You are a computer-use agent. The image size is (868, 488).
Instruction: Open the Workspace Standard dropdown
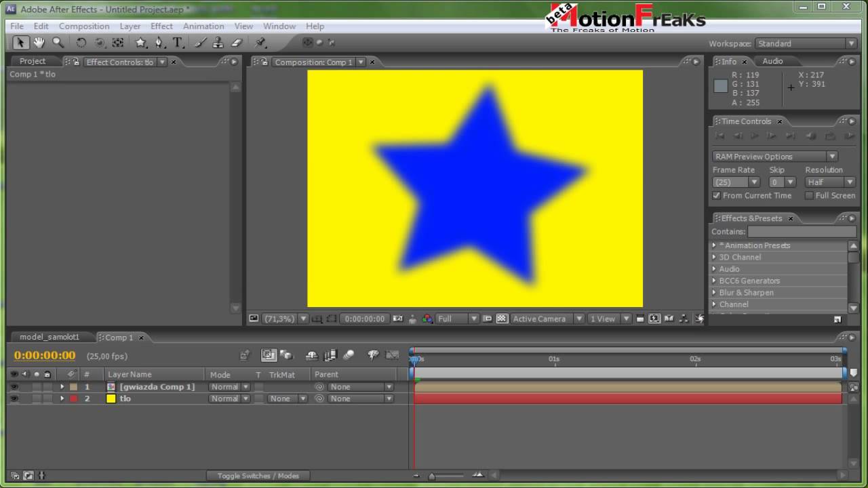click(806, 43)
